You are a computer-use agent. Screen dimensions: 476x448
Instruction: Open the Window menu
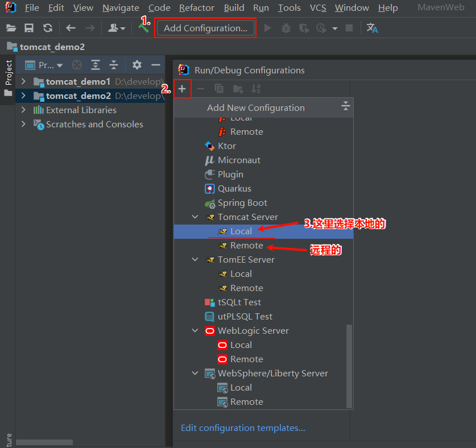click(x=352, y=7)
